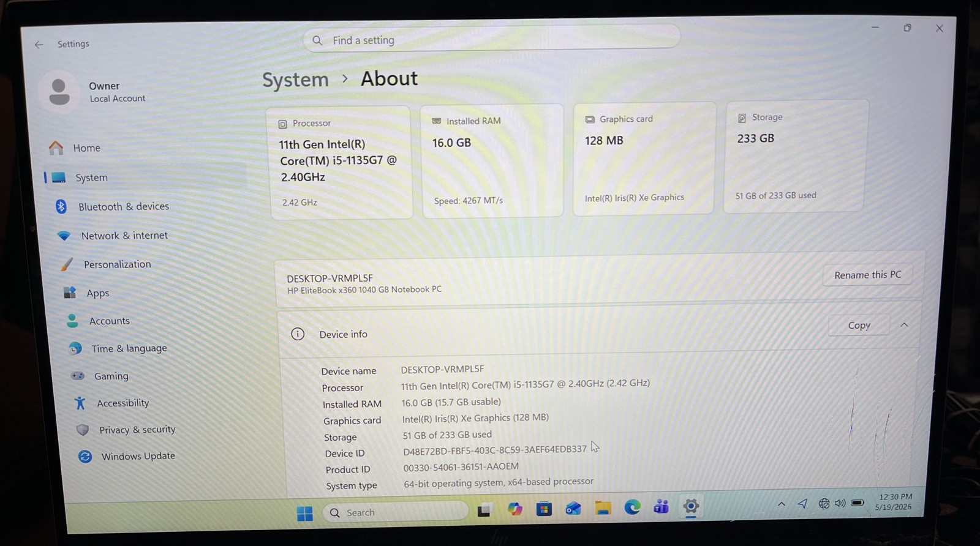Show hidden icons in the system tray
The height and width of the screenshot is (546, 980).
pos(781,504)
